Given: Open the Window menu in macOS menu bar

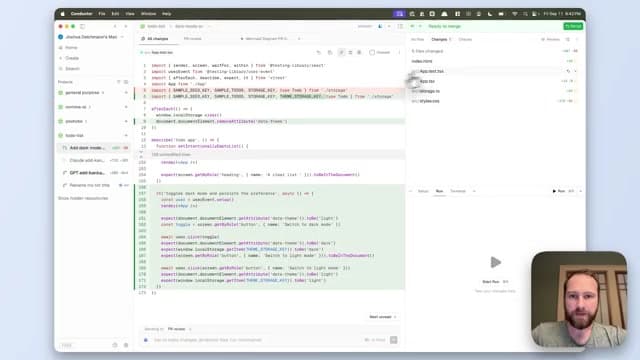Looking at the screenshot, I should tap(148, 14).
